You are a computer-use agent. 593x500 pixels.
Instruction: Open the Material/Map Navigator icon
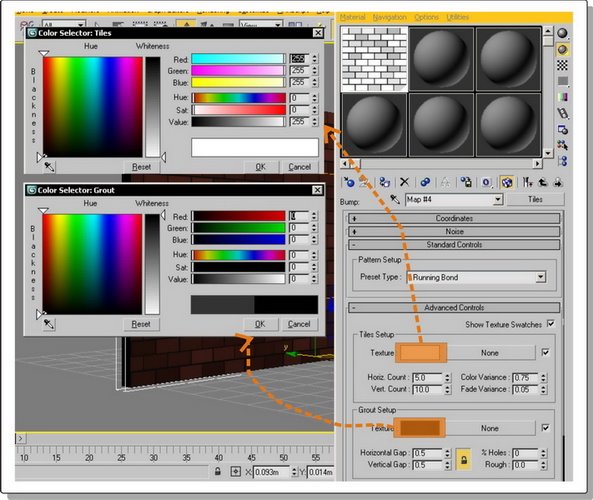coord(562,161)
